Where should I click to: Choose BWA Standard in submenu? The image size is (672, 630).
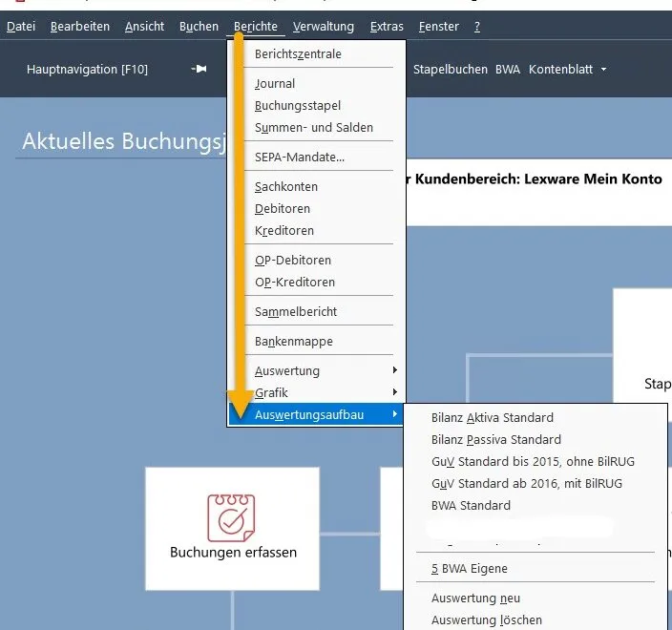471,506
